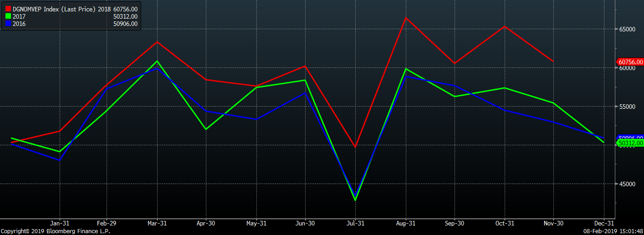The image size is (644, 235).
Task: Select the Jul-31 date axis label
Action: 355,224
